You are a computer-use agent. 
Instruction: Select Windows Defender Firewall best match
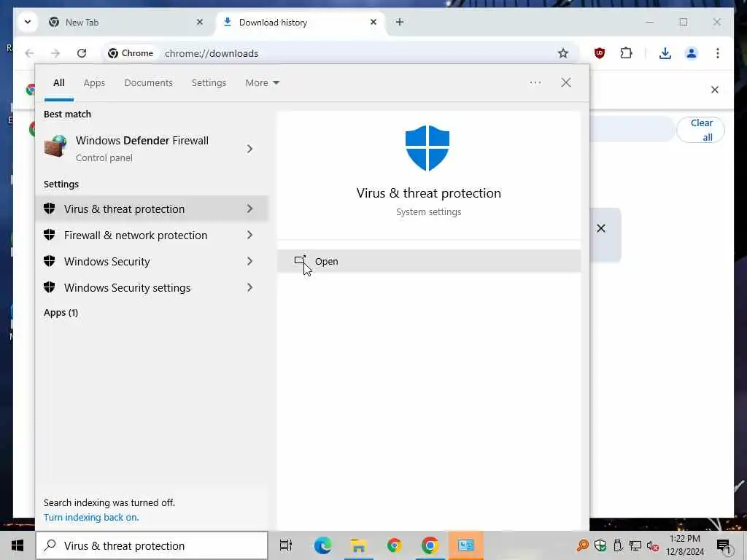[x=143, y=149]
